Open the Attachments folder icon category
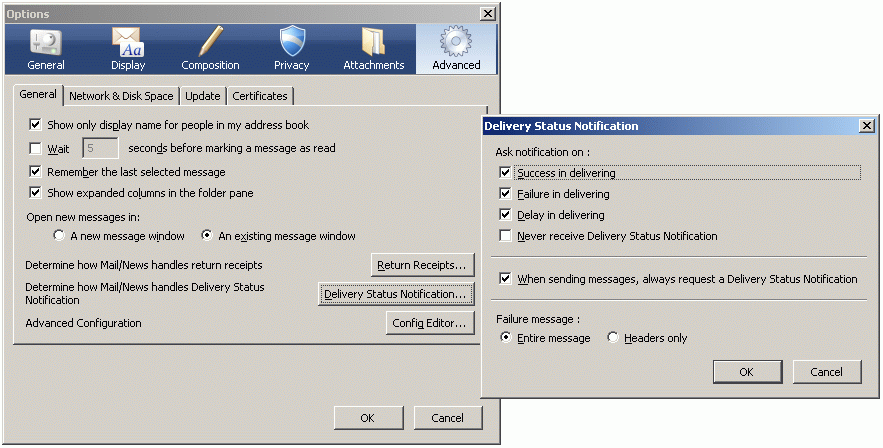The image size is (883, 448). (x=374, y=50)
